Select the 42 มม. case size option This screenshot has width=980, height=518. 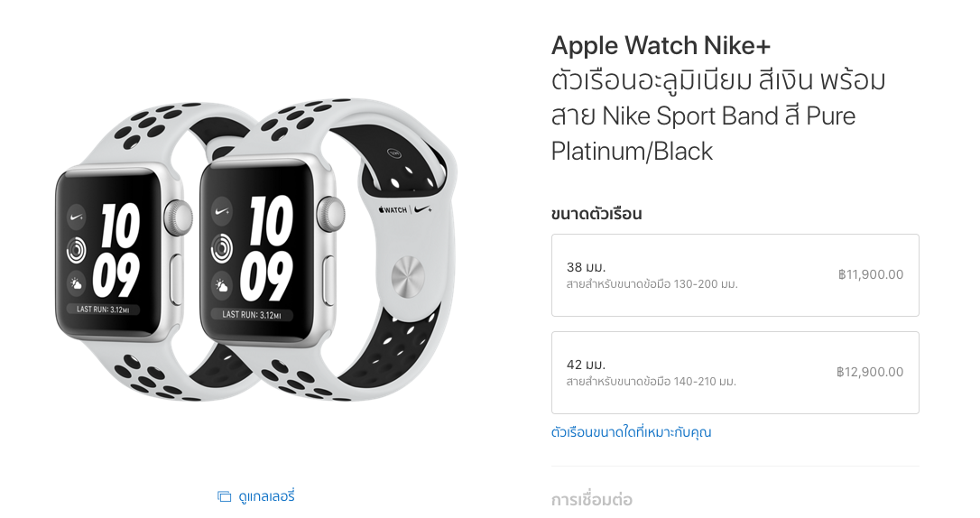point(735,373)
